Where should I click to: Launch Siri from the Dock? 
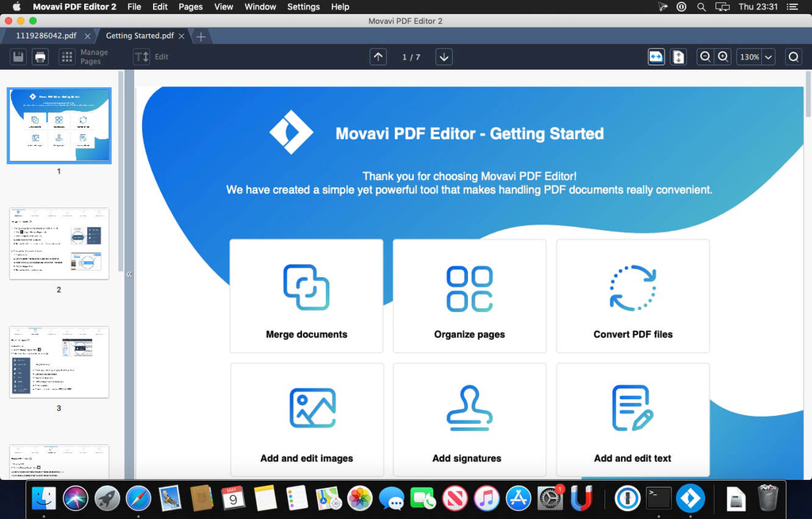(x=75, y=499)
